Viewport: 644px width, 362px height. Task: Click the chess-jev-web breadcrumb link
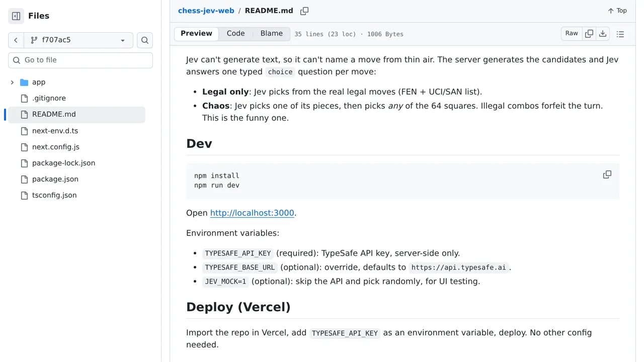(x=206, y=11)
